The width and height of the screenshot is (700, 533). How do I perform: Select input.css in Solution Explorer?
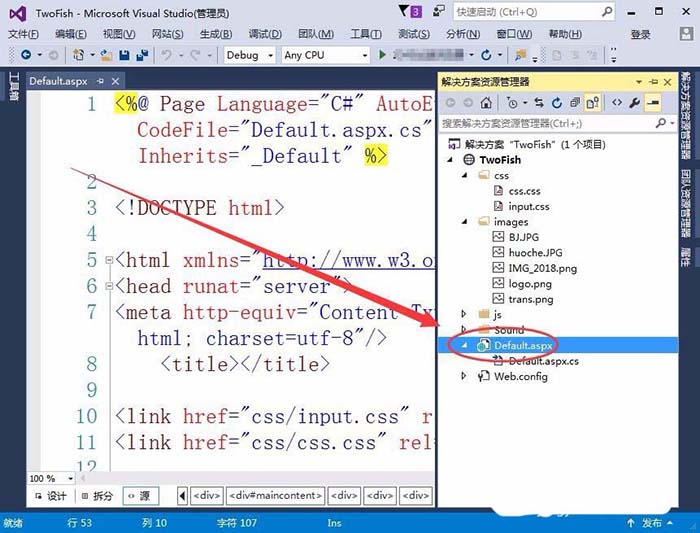tap(529, 206)
